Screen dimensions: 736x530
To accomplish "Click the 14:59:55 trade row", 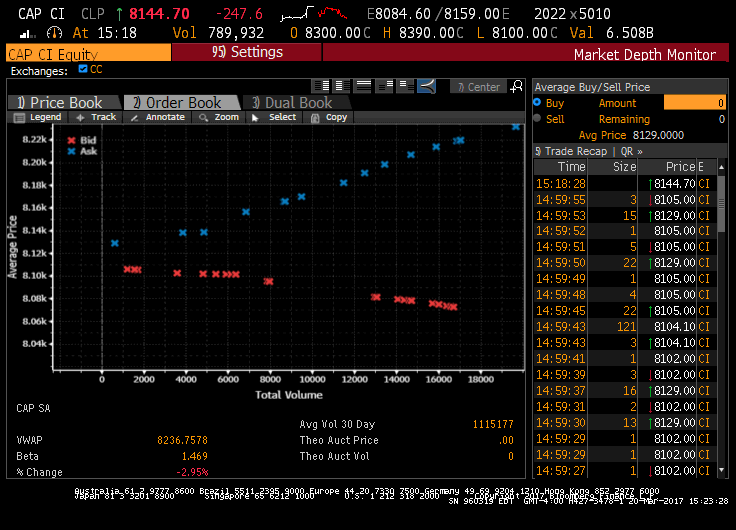I will (x=625, y=200).
